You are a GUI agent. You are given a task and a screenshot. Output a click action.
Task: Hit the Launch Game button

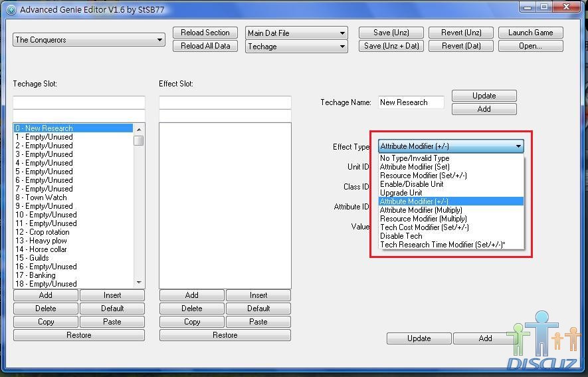(x=530, y=33)
